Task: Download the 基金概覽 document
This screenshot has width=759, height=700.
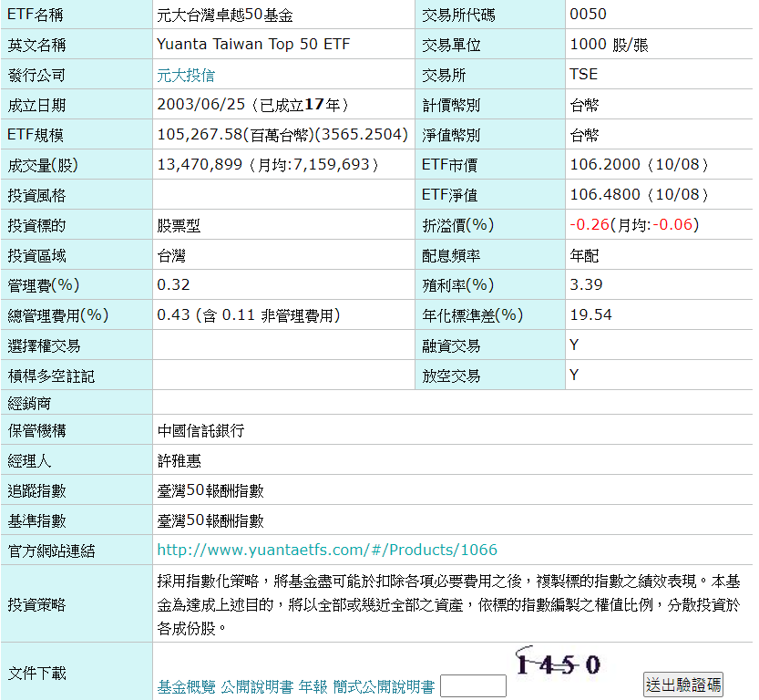Action: pyautogui.click(x=187, y=687)
